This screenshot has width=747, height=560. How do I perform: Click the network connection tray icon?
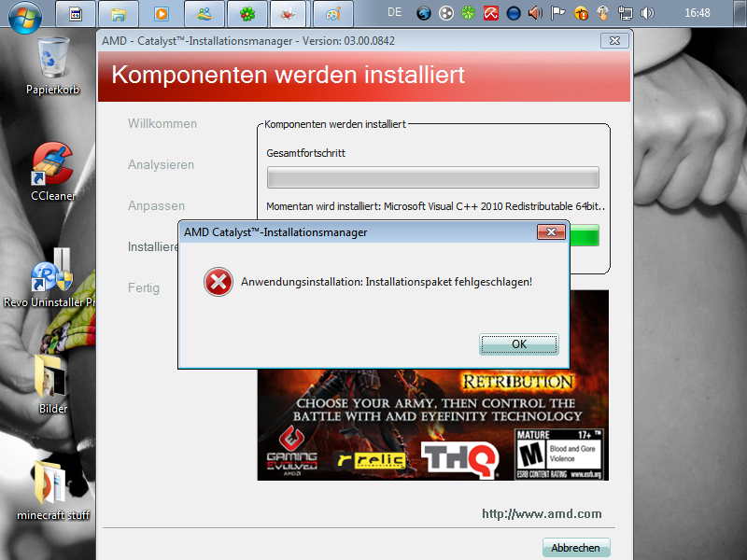pyautogui.click(x=625, y=13)
